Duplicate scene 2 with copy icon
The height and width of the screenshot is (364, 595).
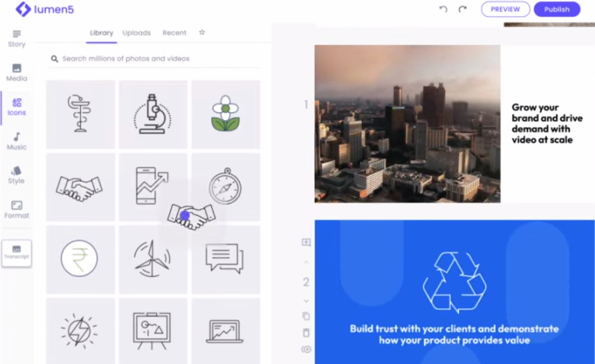[306, 316]
